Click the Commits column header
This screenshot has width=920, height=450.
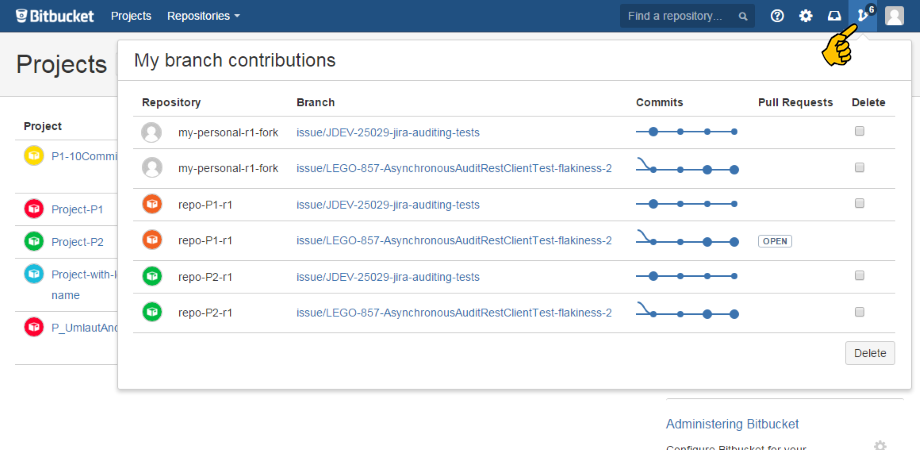(x=659, y=103)
